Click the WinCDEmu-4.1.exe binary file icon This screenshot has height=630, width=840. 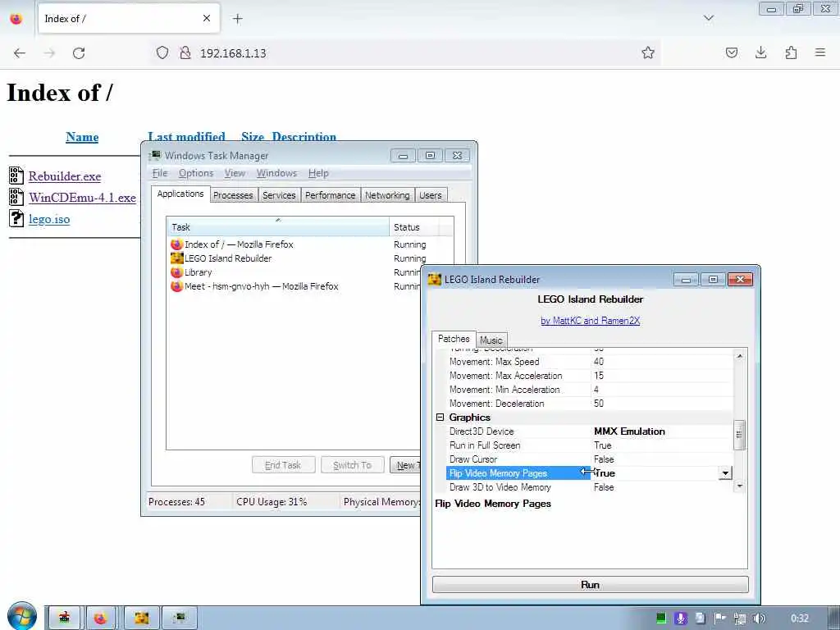click(x=16, y=197)
